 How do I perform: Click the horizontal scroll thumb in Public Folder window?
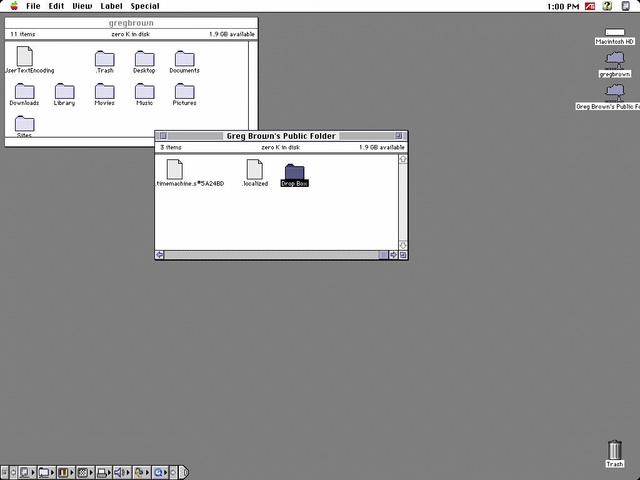point(383,255)
